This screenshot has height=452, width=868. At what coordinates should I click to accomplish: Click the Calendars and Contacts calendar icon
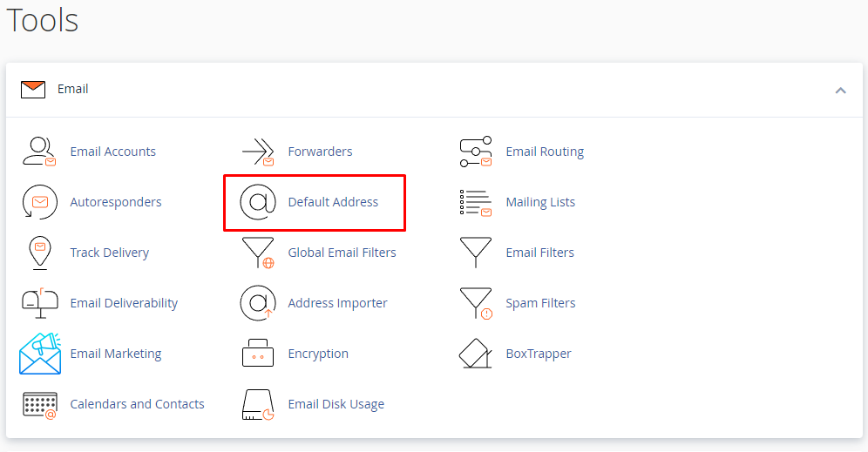coord(39,404)
